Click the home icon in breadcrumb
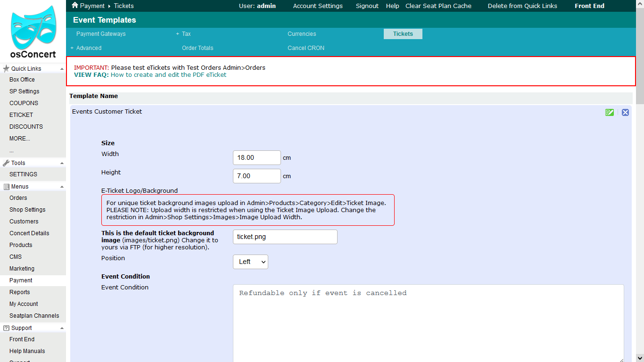The height and width of the screenshot is (362, 644). tap(74, 6)
